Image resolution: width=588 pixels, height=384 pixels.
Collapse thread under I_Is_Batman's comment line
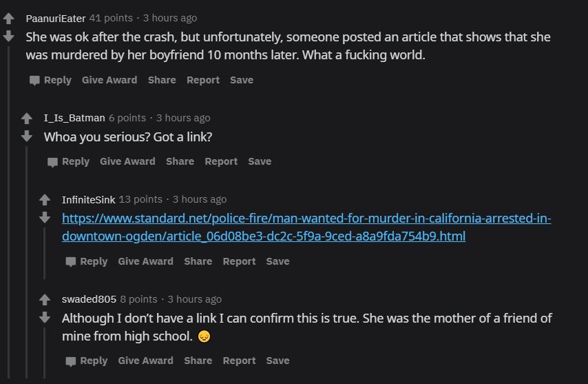(27, 262)
